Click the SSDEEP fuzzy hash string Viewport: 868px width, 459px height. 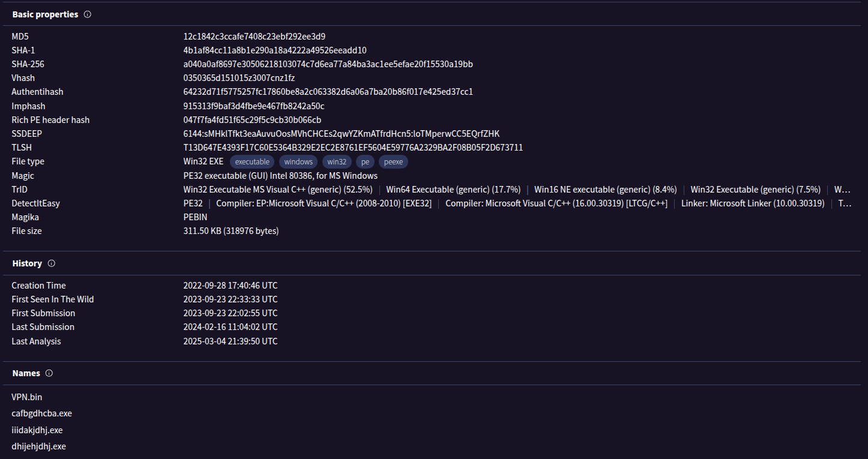tap(341, 134)
